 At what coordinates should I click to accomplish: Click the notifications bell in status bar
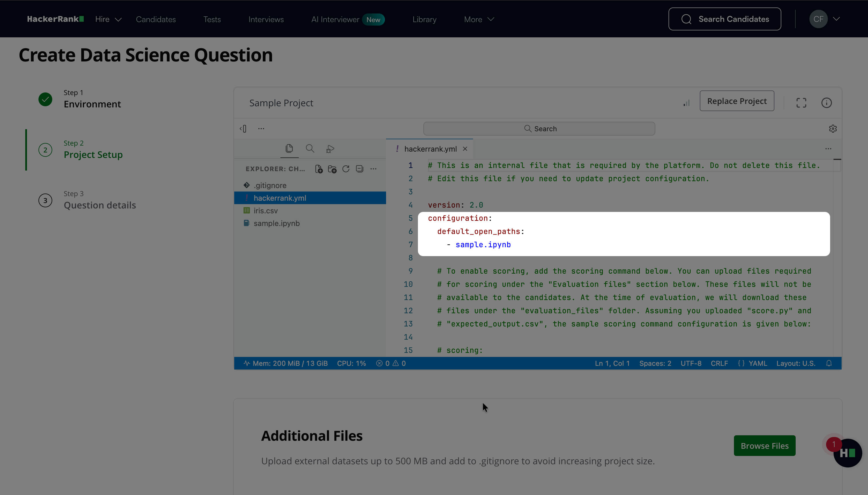(829, 363)
